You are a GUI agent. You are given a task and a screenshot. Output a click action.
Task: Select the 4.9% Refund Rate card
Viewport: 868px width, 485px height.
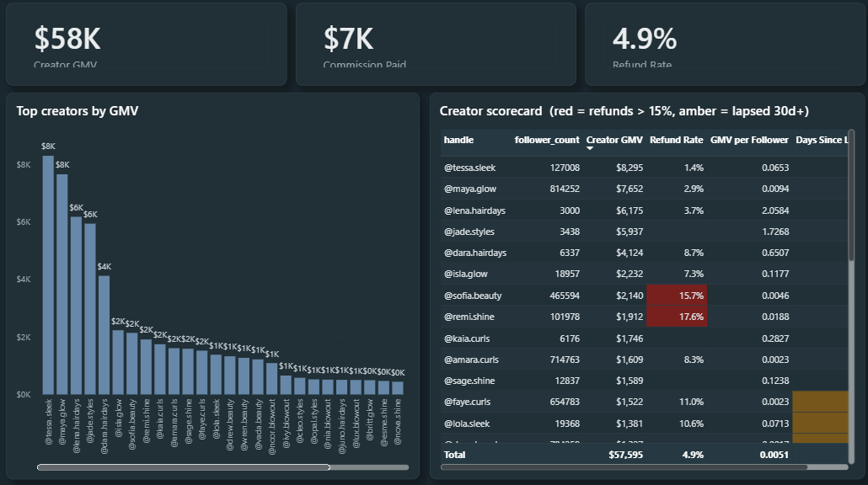[x=726, y=45]
